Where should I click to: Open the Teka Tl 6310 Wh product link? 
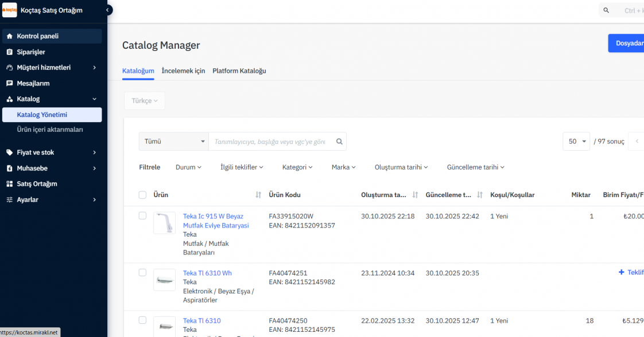(x=207, y=273)
